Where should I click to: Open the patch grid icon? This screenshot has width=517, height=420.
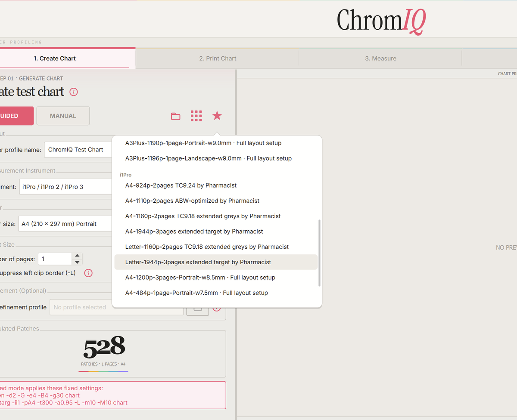(196, 116)
